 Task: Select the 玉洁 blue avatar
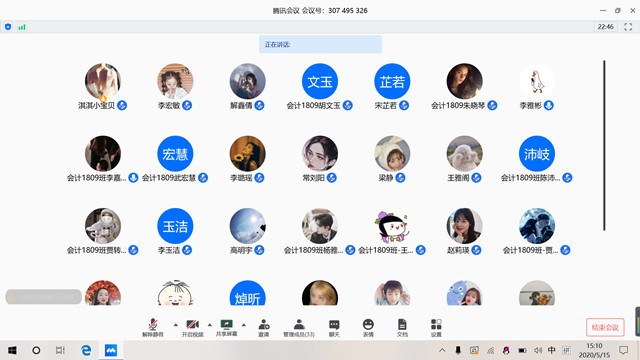click(x=175, y=226)
